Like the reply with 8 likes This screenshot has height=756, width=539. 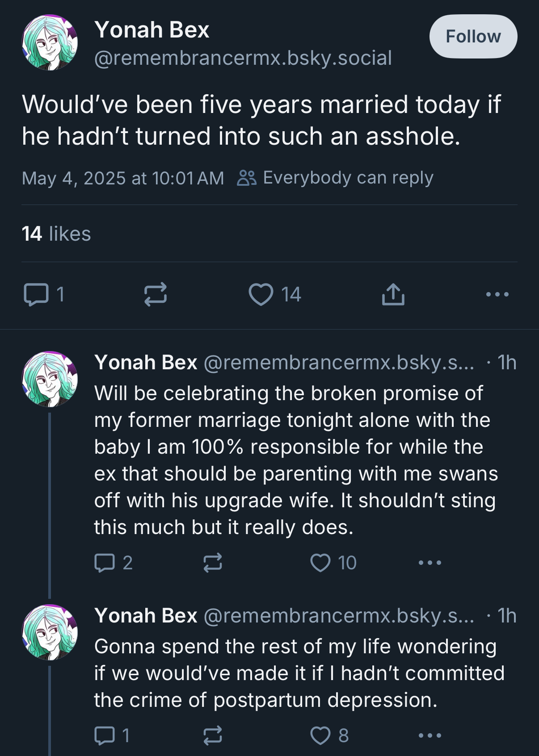[320, 735]
